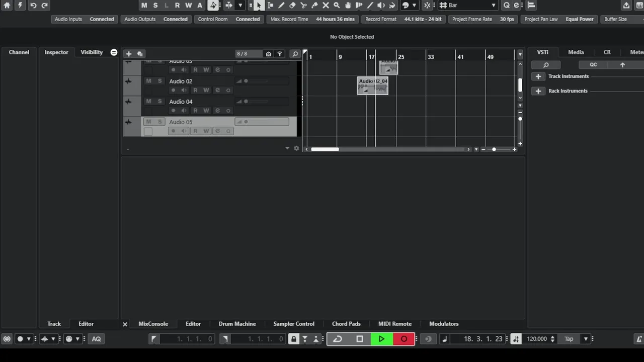Screen dimensions: 644x362
Task: Click the red Record button
Action: click(404, 339)
